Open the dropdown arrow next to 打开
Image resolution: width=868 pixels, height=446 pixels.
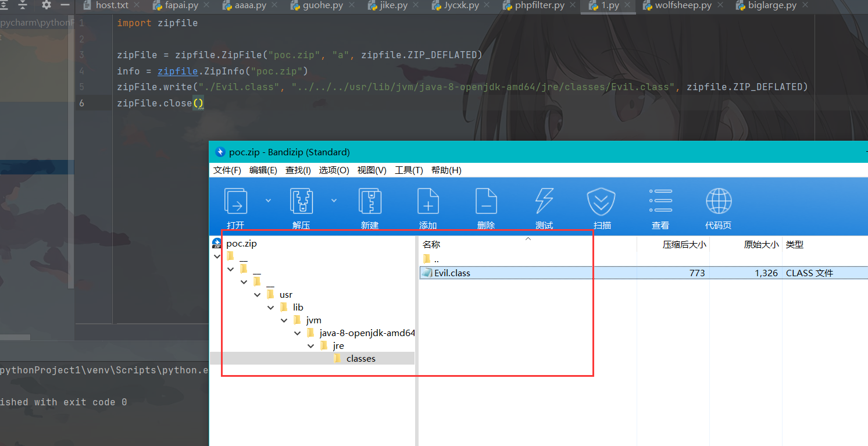(x=268, y=201)
